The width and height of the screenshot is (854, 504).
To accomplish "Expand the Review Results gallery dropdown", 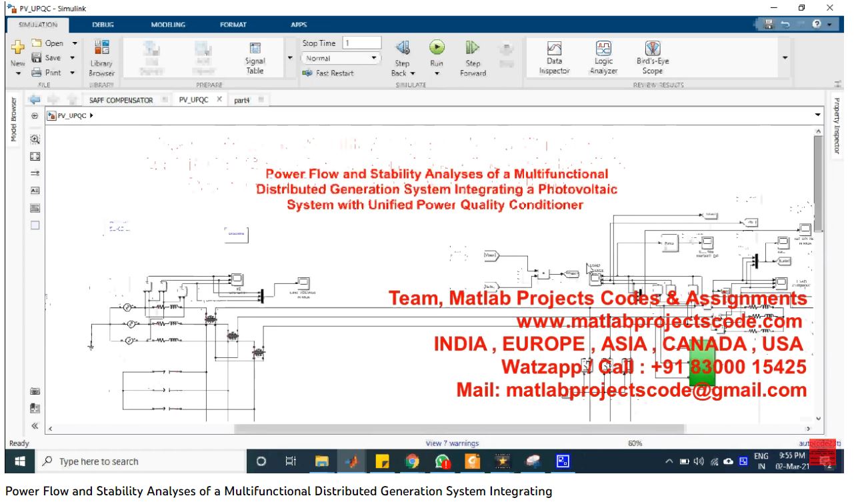I will click(785, 58).
